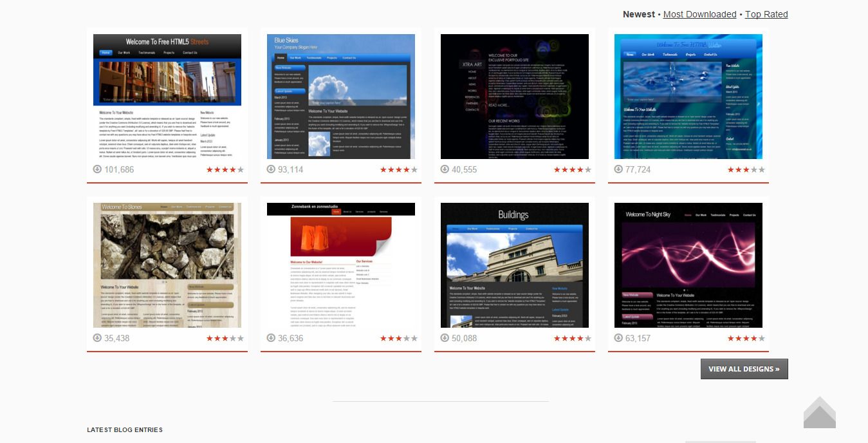868x443 pixels.
Task: Click the download icon for the Zonnebank template
Action: pos(270,337)
